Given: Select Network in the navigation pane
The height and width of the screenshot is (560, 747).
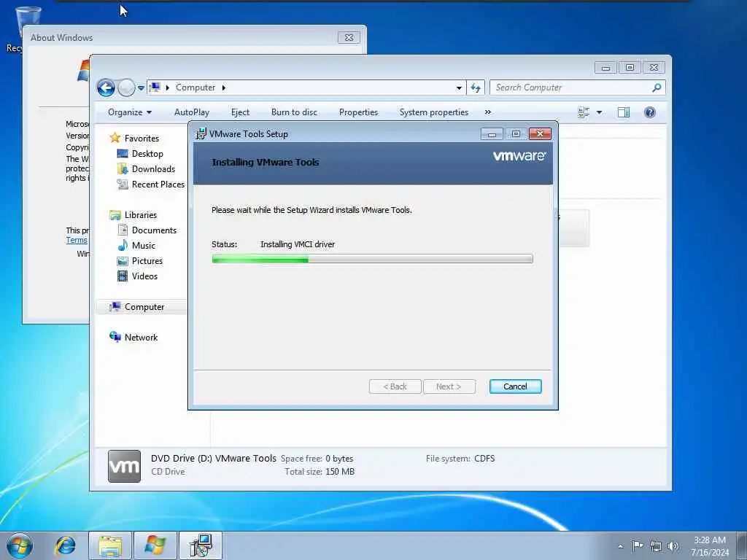Looking at the screenshot, I should 141,338.
